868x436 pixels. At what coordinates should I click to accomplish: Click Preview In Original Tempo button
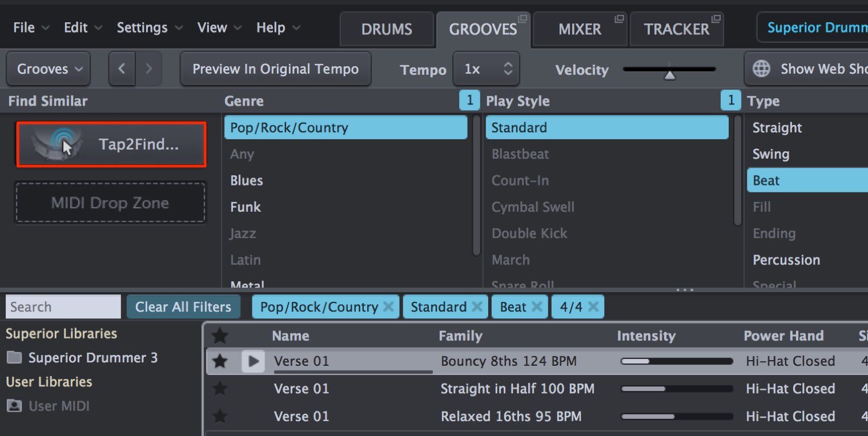[x=275, y=69]
